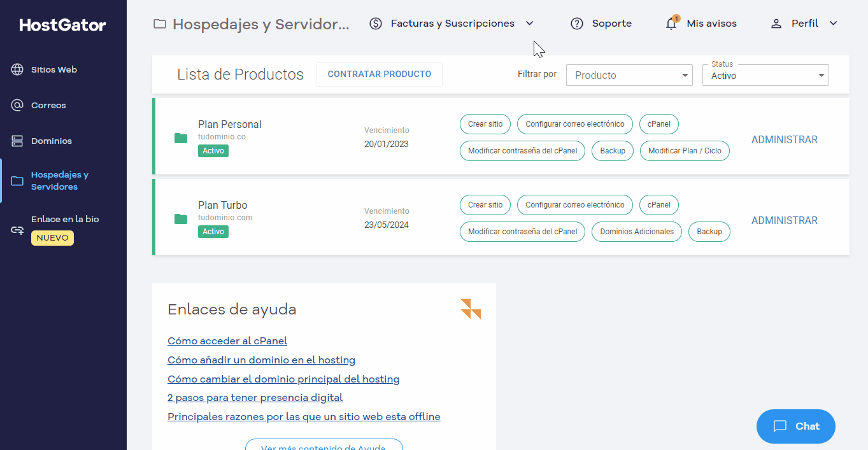The image size is (868, 450).
Task: Open link Principales razones sitio web offline
Action: [x=304, y=417]
